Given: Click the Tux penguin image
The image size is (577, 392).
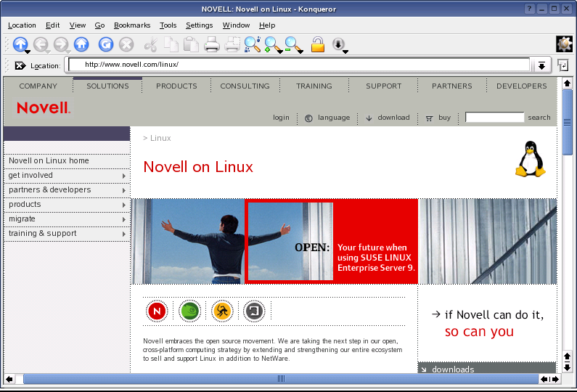Looking at the screenshot, I should (x=531, y=159).
